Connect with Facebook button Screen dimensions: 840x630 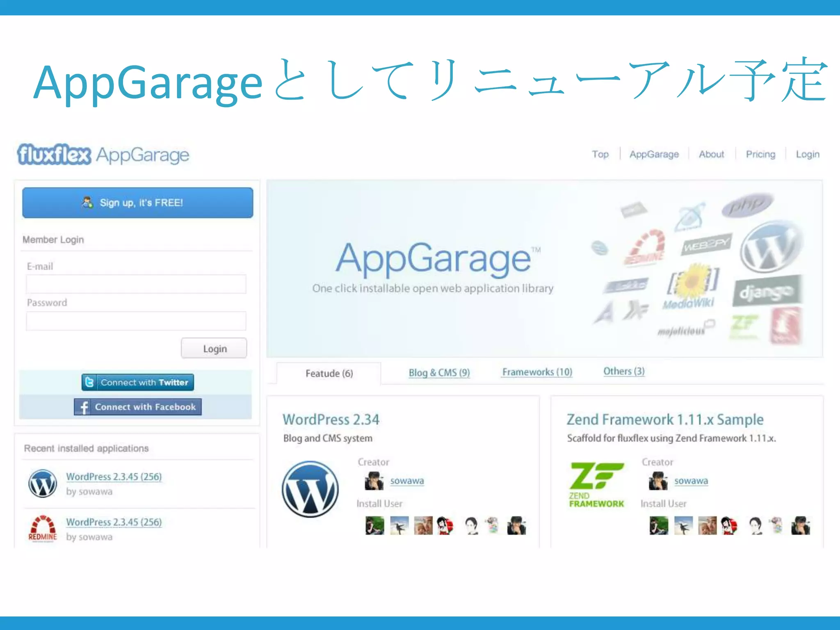pos(138,407)
